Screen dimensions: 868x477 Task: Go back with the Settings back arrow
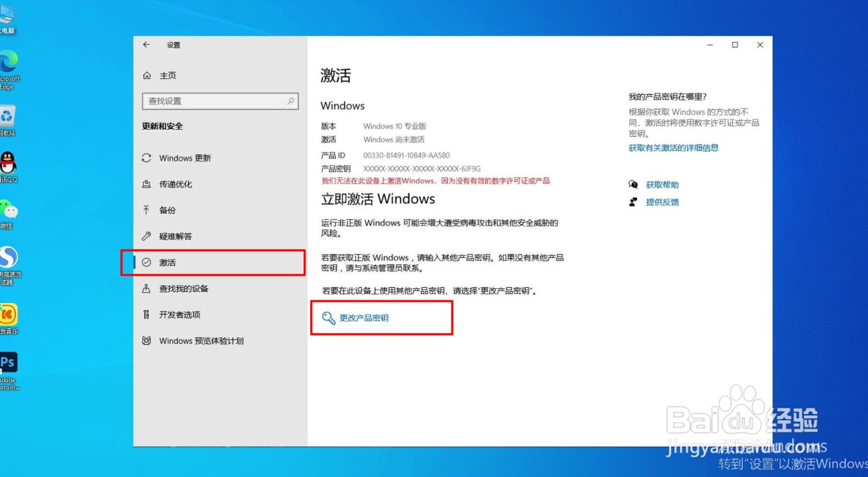[x=146, y=45]
